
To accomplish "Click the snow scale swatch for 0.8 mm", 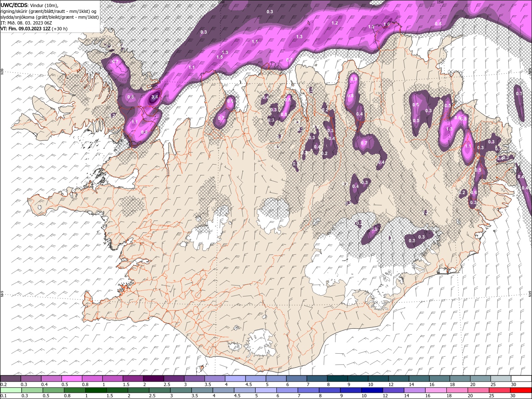I will point(92,379).
